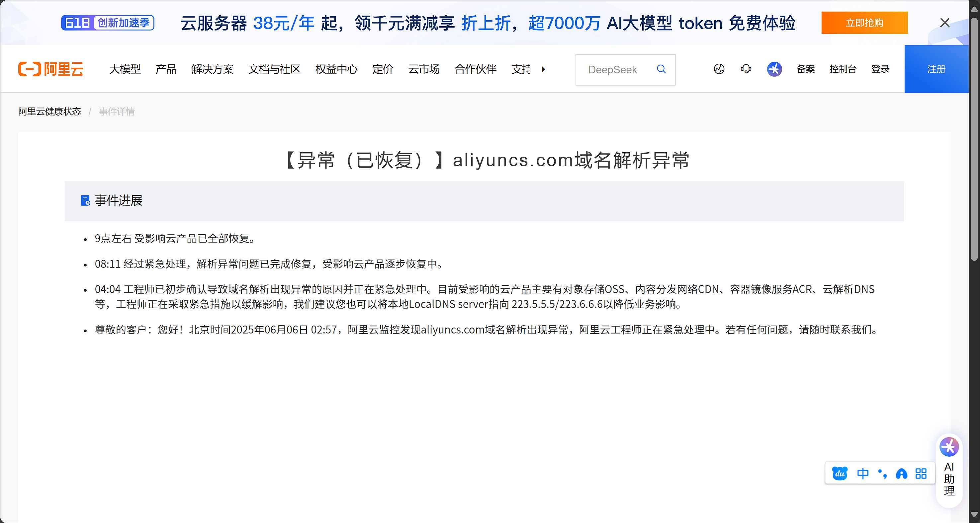Click the 事件进展 document icon

85,201
